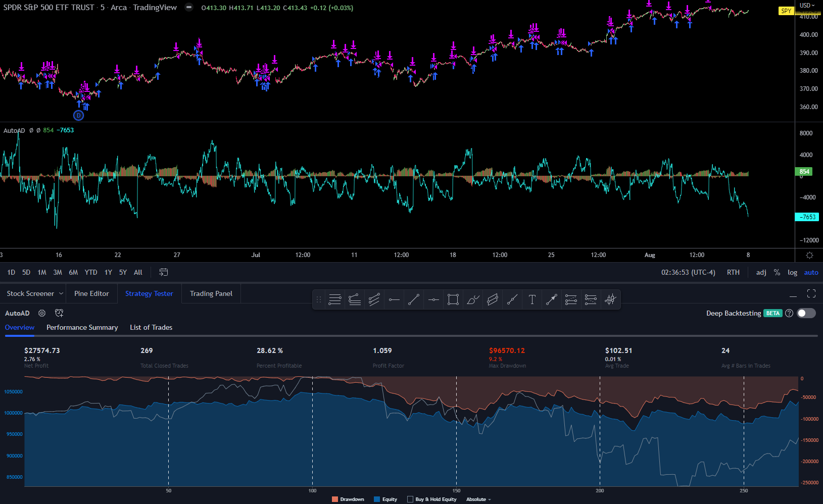Toggle the symbol legend visibility dash button
The width and height of the screenshot is (823, 504).
tap(188, 8)
